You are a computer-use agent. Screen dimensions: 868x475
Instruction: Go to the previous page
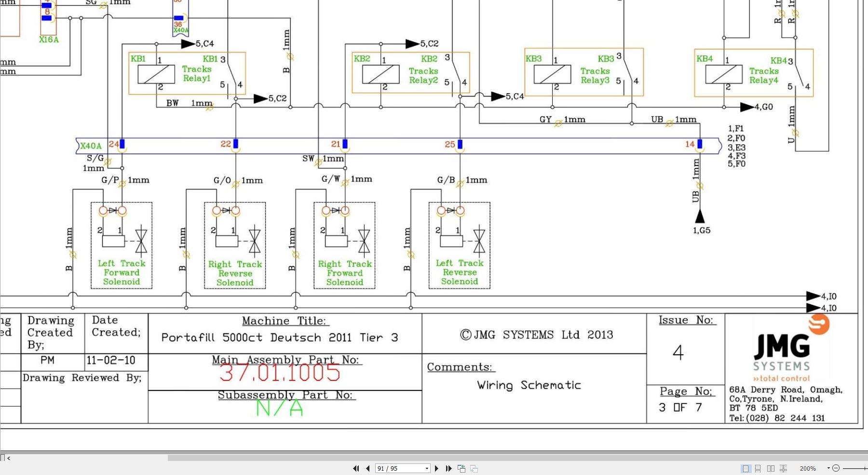[x=368, y=468]
